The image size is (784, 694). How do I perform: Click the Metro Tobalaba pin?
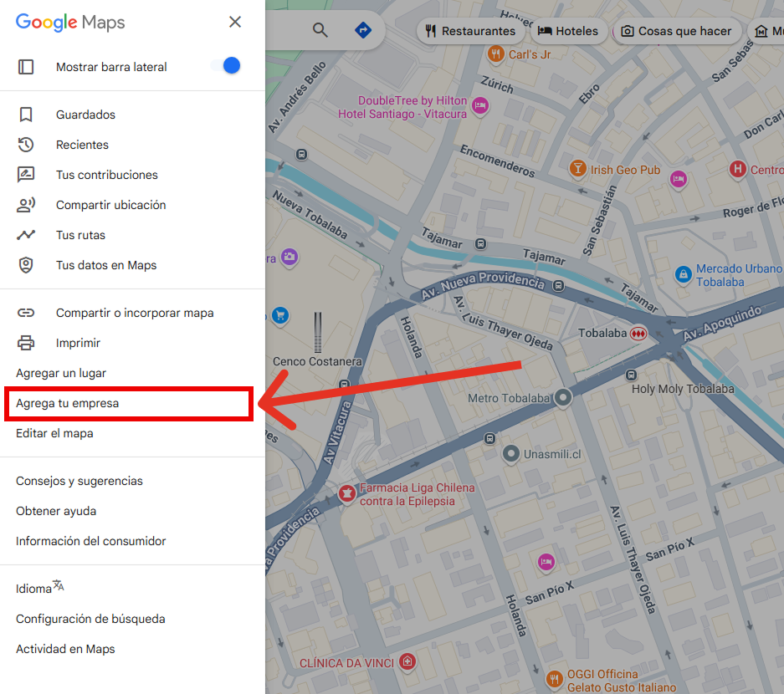coord(563,398)
